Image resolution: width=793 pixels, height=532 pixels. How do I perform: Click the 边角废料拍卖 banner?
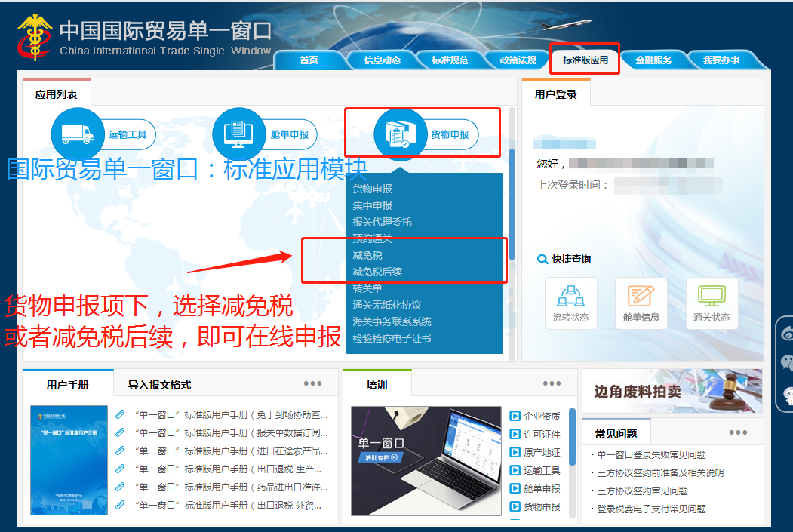[672, 391]
